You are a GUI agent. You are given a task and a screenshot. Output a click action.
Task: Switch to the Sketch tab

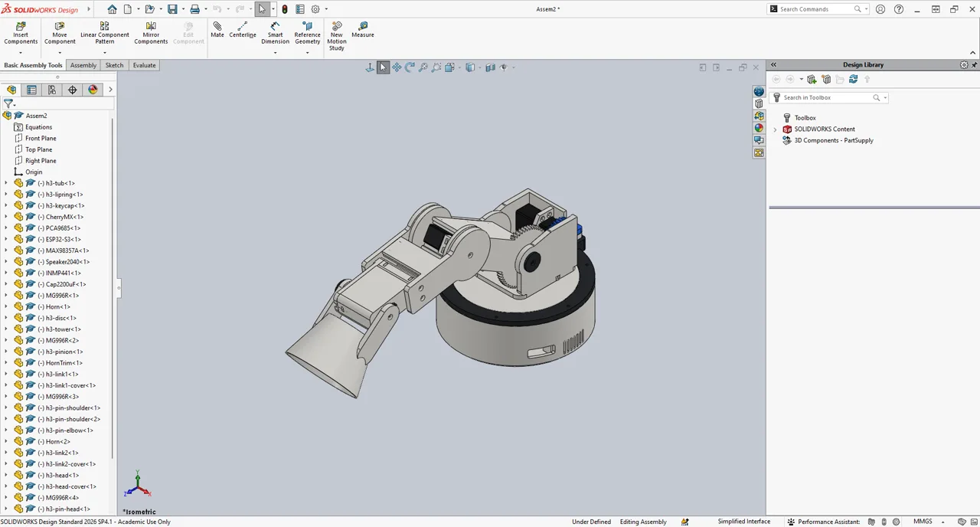(114, 65)
